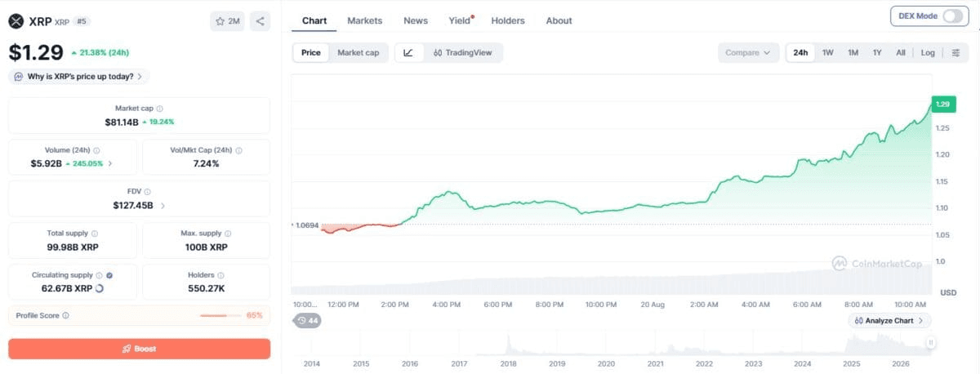Click info icon beside Volume (24h)
Image resolution: width=980 pixels, height=374 pixels.
(x=96, y=150)
